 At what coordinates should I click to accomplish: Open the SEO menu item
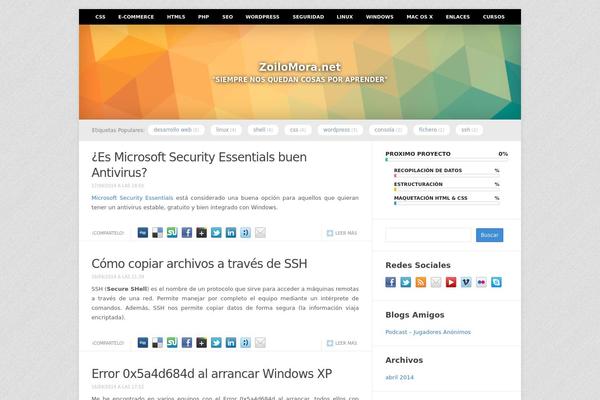[228, 17]
